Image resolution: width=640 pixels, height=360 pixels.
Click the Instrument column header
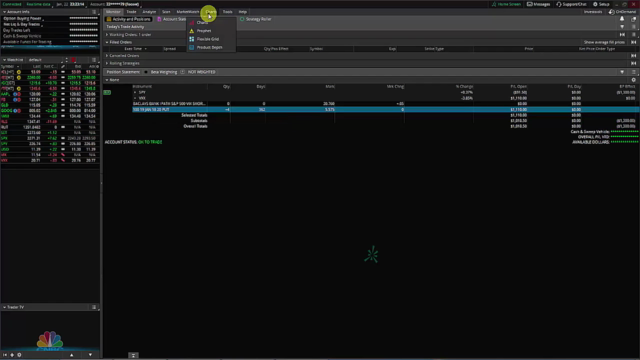[142, 87]
